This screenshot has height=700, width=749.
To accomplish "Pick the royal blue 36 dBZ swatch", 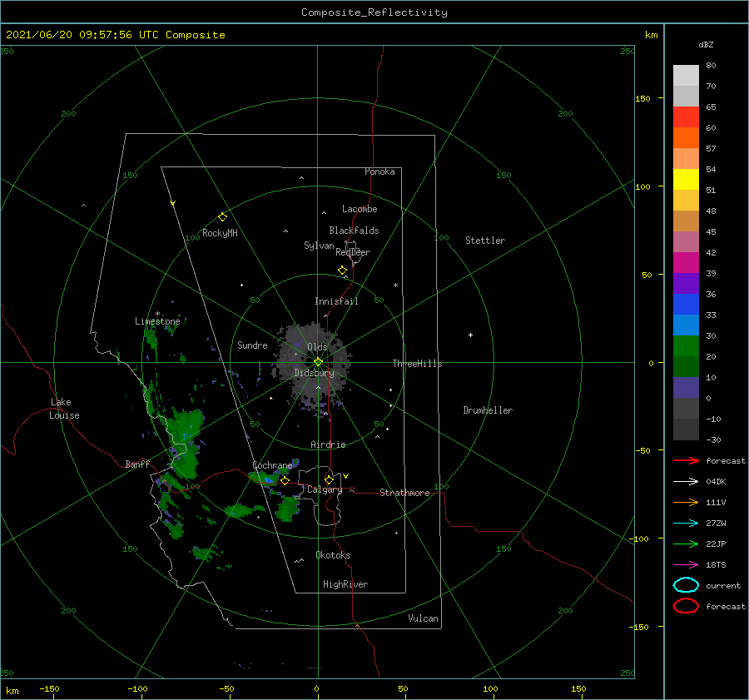I will tap(686, 305).
